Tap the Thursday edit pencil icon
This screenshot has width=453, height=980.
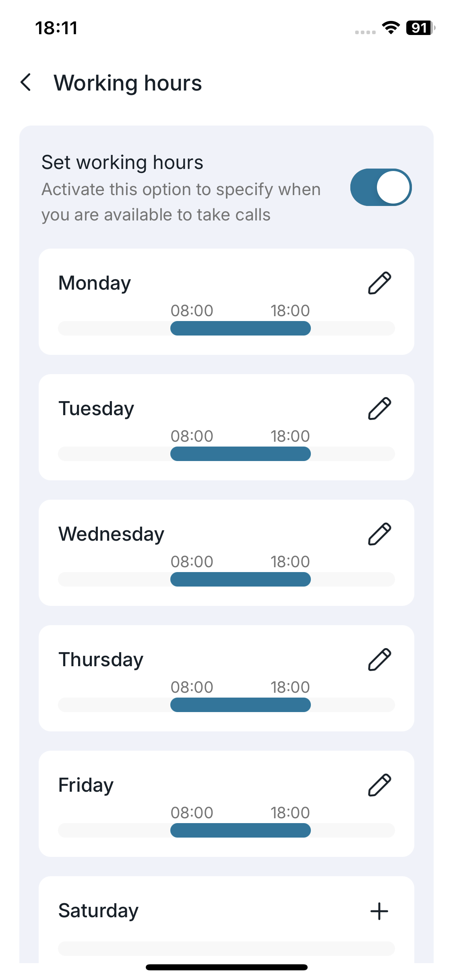[x=379, y=660]
